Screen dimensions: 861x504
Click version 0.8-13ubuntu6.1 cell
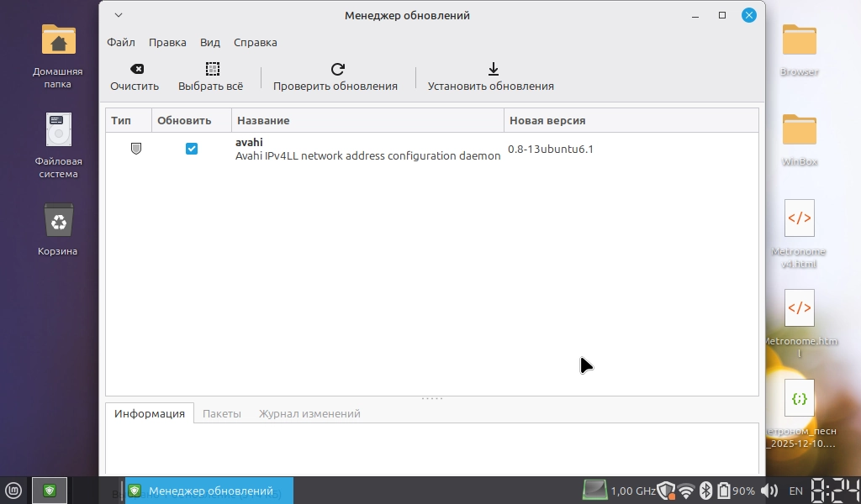tap(551, 150)
